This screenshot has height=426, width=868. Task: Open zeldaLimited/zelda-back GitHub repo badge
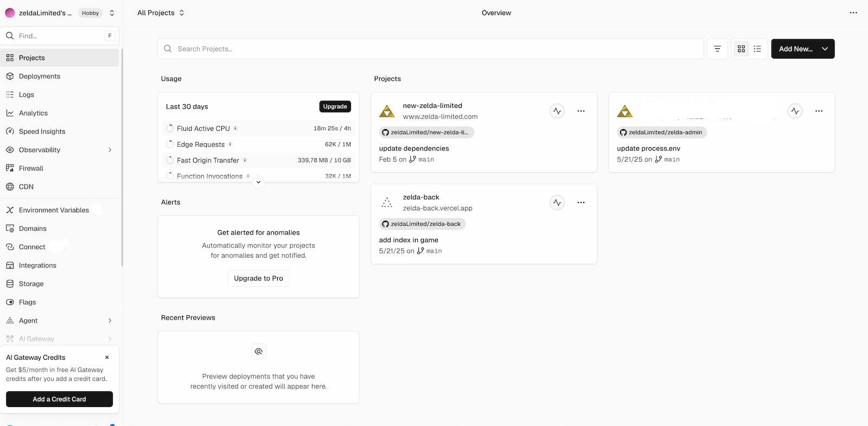[x=422, y=224]
